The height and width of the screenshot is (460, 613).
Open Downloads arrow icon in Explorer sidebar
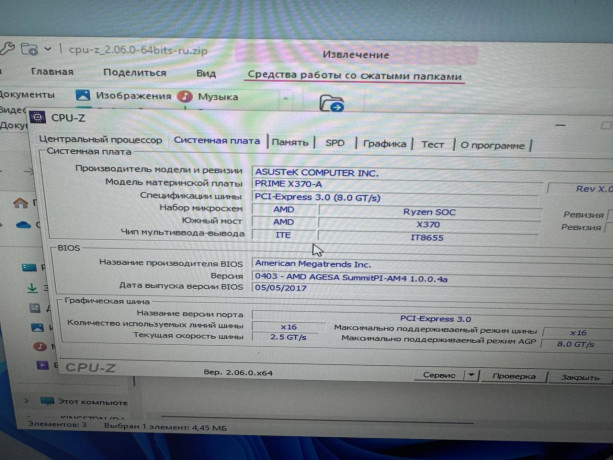click(x=32, y=288)
